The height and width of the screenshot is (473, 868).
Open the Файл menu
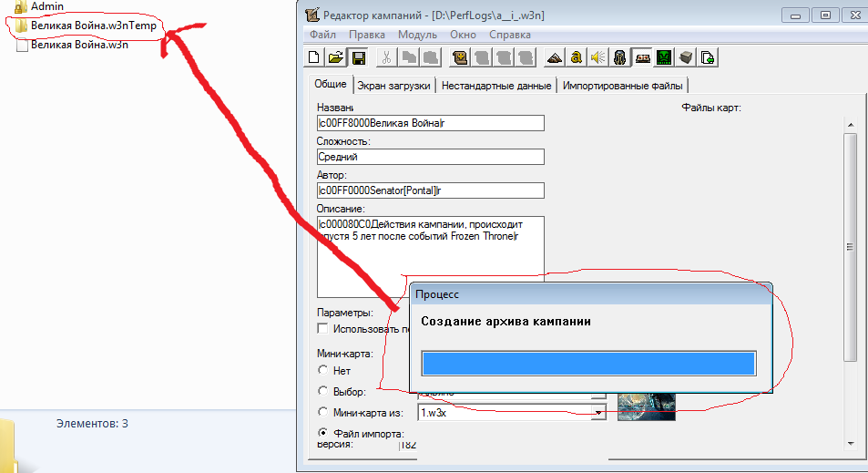[322, 35]
